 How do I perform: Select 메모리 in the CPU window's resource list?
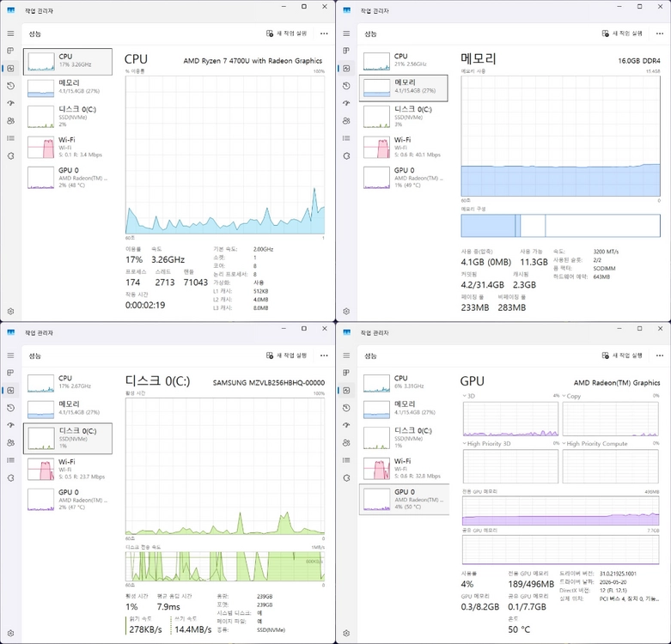(x=68, y=88)
